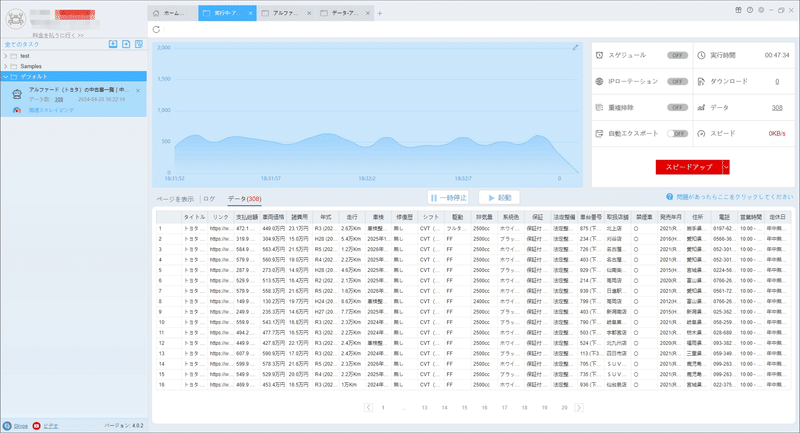Image resolution: width=800 pixels, height=433 pixels.
Task: Click the gift icon in the title bar
Action: [738, 10]
